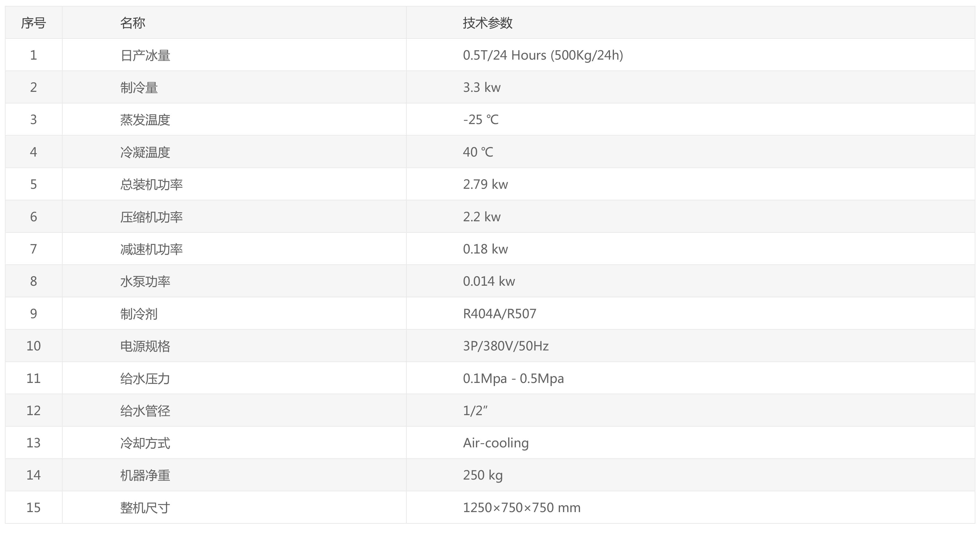The image size is (980, 533).
Task: Click the 0.18 kw reducer power value
Action: pos(485,249)
